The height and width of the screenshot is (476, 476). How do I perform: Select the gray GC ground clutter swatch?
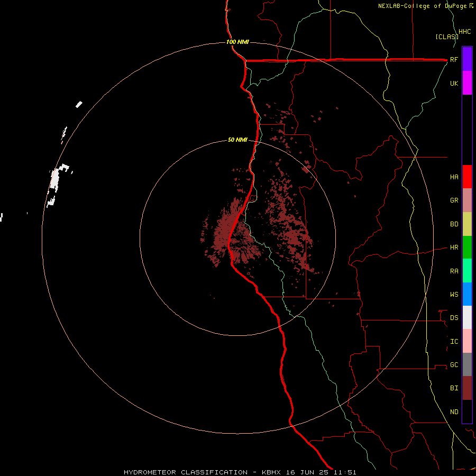[467, 364]
